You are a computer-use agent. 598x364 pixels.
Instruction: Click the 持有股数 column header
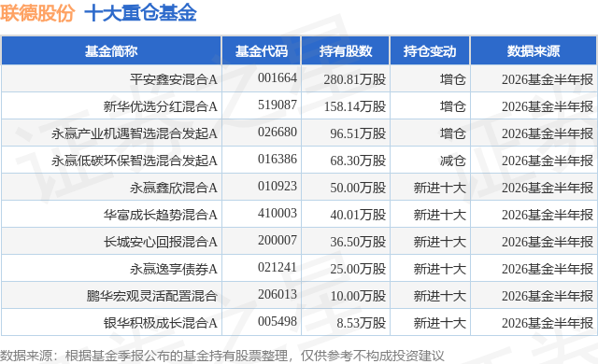(x=346, y=50)
